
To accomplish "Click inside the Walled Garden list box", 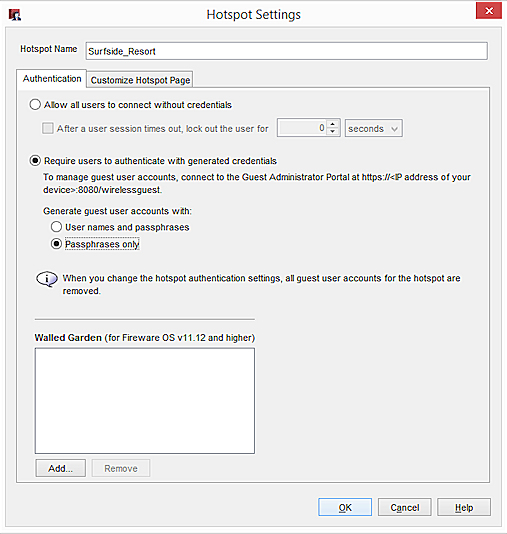I will [x=145, y=400].
